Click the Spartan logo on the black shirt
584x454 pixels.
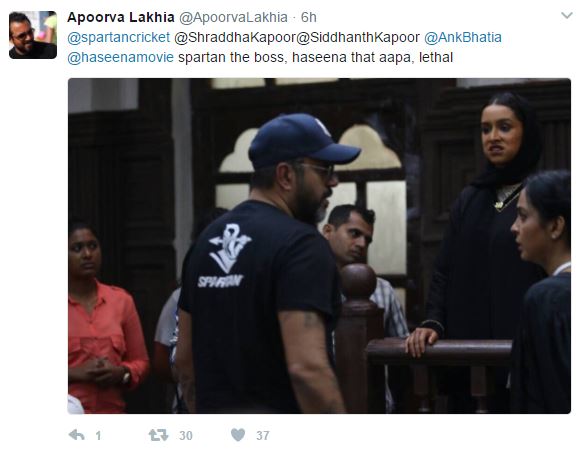[226, 255]
